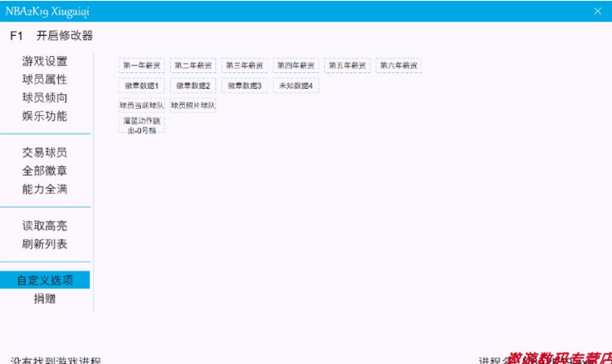Open the 第三年薪资 entry
612x364 pixels.
(245, 65)
